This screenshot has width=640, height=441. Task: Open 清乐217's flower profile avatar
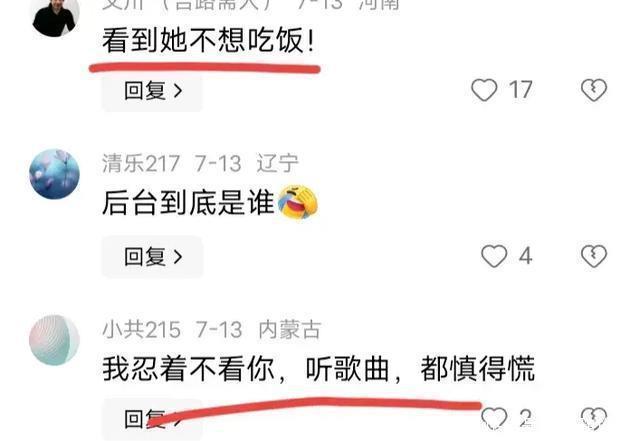click(x=55, y=174)
